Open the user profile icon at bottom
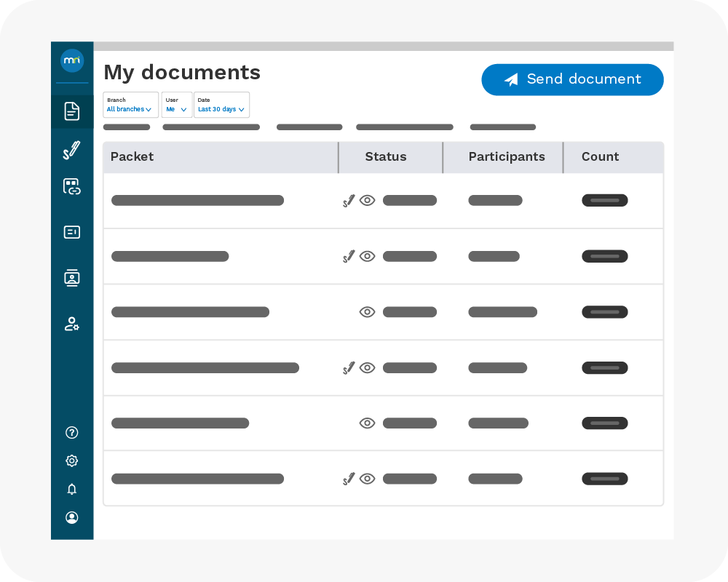The width and height of the screenshot is (728, 582). (x=71, y=517)
